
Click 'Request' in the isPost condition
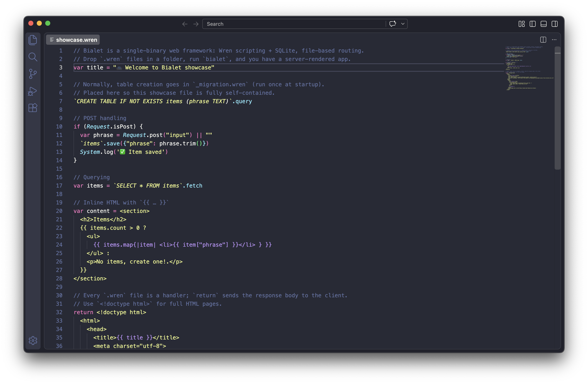point(98,127)
